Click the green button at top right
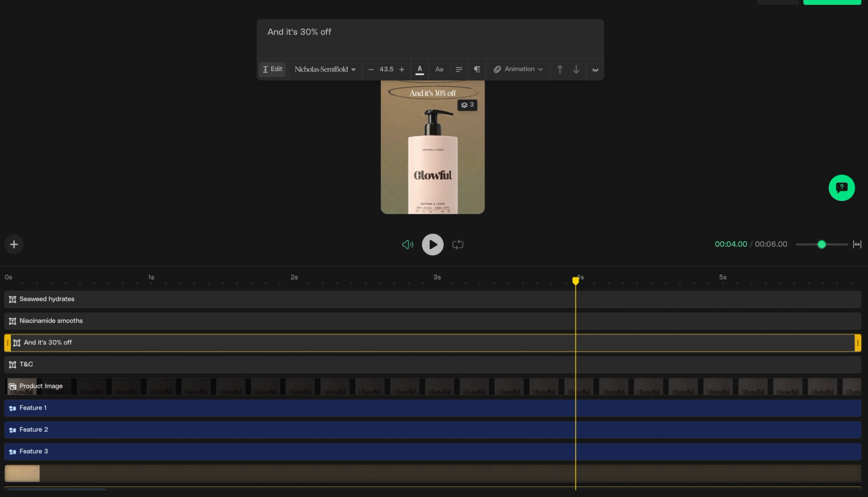The image size is (868, 497). tap(832, 2)
